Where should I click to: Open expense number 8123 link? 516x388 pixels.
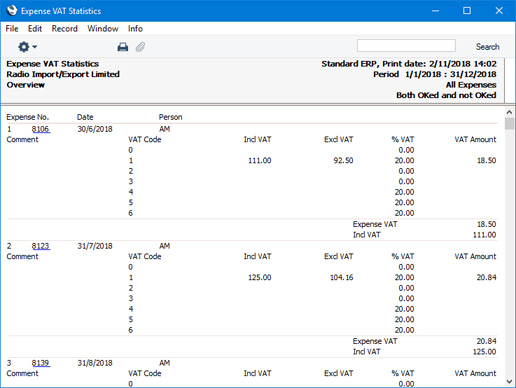tap(40, 246)
